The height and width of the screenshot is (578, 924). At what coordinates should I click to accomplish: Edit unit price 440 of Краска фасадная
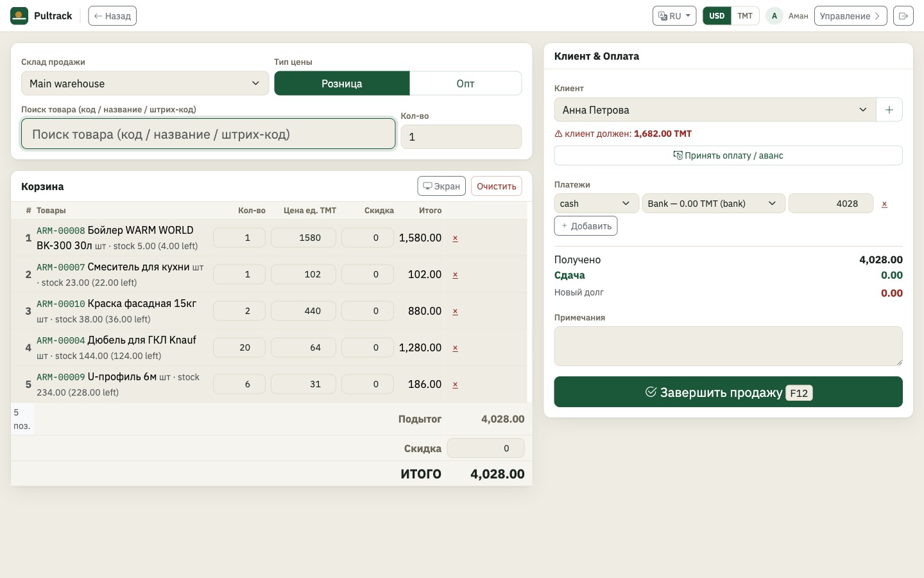[x=304, y=311]
